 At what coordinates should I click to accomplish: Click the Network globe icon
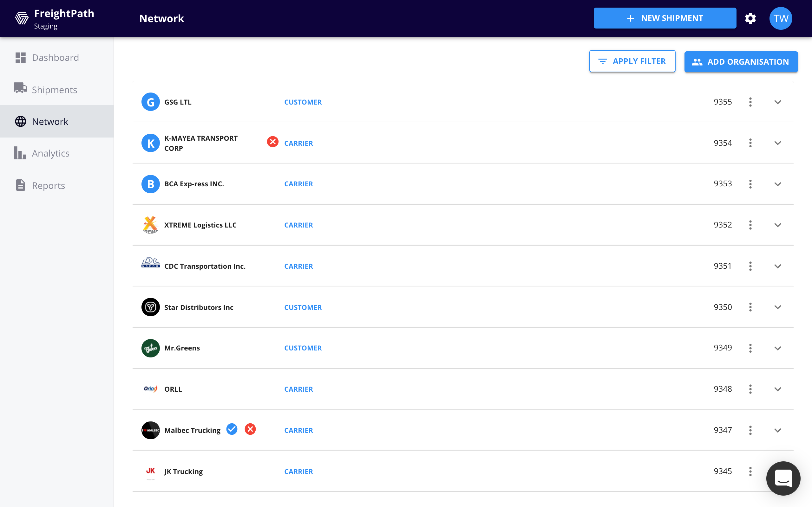(x=21, y=121)
